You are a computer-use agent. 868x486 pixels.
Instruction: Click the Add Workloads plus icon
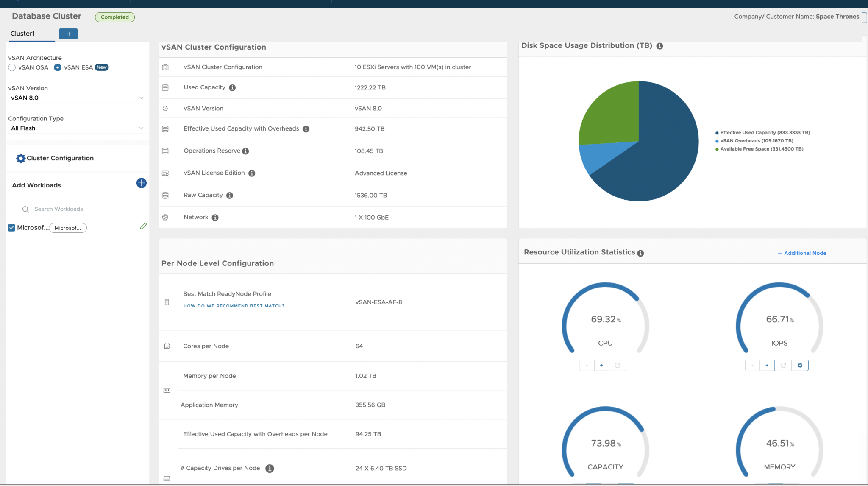click(x=141, y=183)
